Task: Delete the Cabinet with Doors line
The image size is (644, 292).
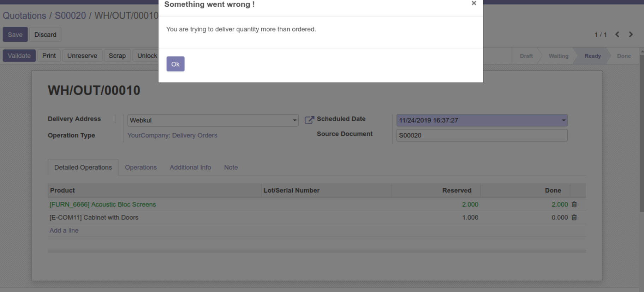Action: [x=574, y=218]
